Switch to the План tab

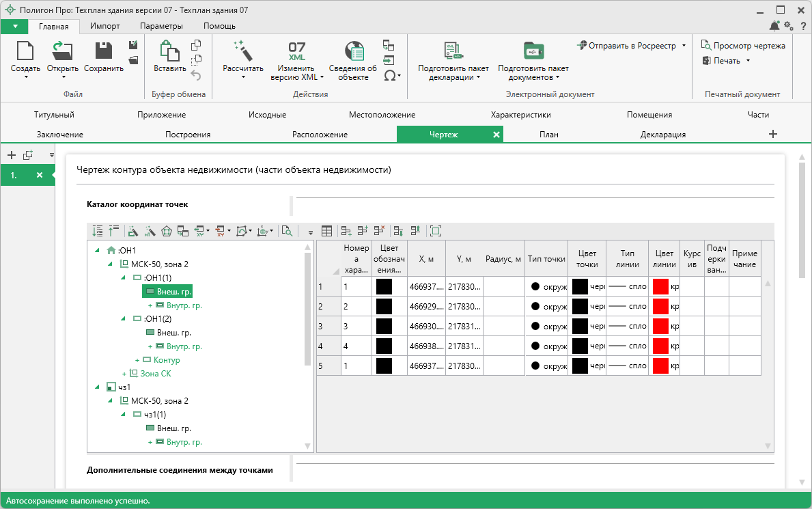(x=548, y=135)
